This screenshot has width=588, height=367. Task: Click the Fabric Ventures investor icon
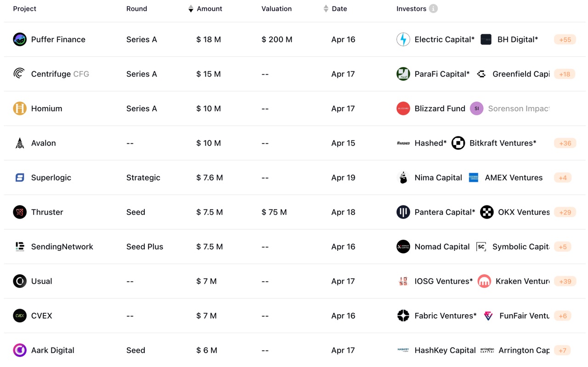click(403, 316)
